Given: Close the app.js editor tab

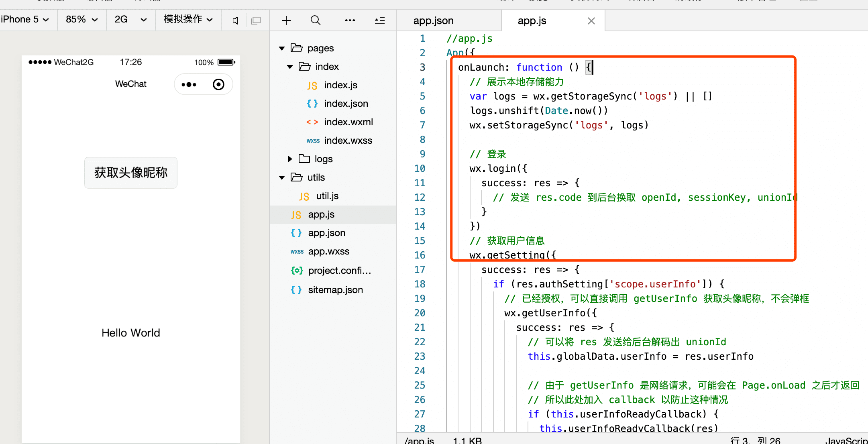Looking at the screenshot, I should coord(591,21).
